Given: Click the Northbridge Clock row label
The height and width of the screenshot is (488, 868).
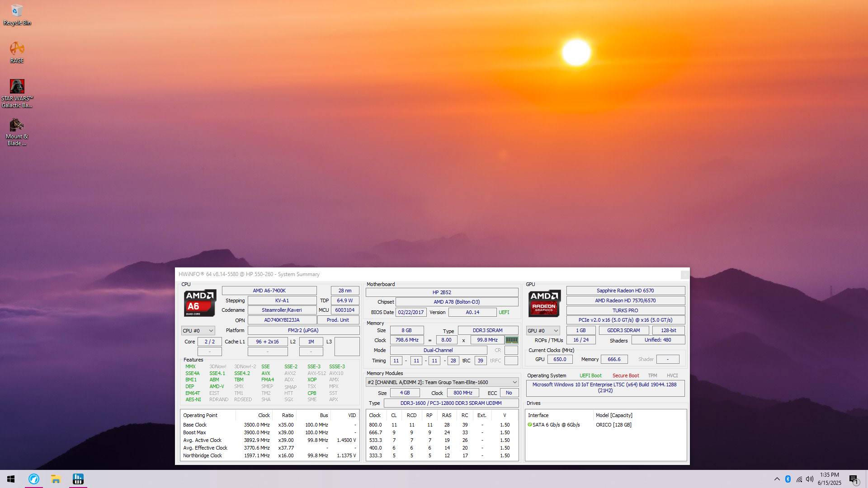Looking at the screenshot, I should tap(203, 455).
